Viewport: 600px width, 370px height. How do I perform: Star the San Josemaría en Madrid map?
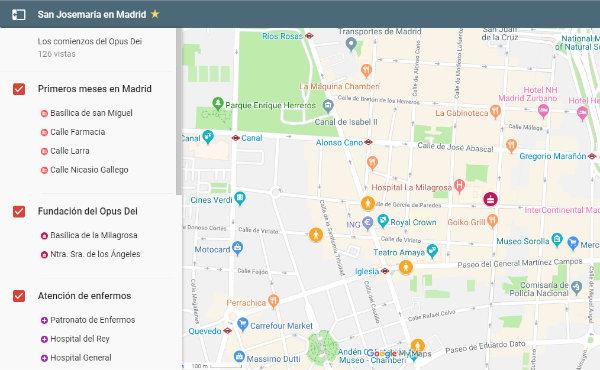tap(155, 14)
